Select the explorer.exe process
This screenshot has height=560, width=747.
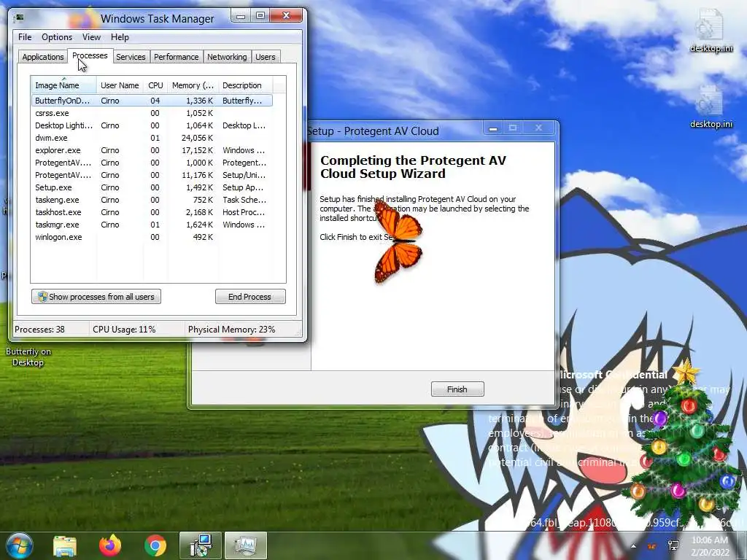click(x=152, y=150)
